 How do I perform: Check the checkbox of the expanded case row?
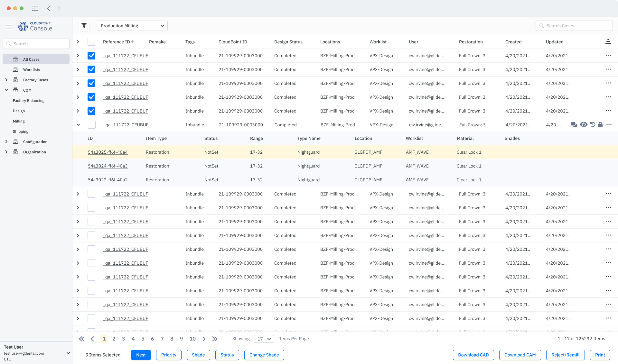tap(91, 124)
